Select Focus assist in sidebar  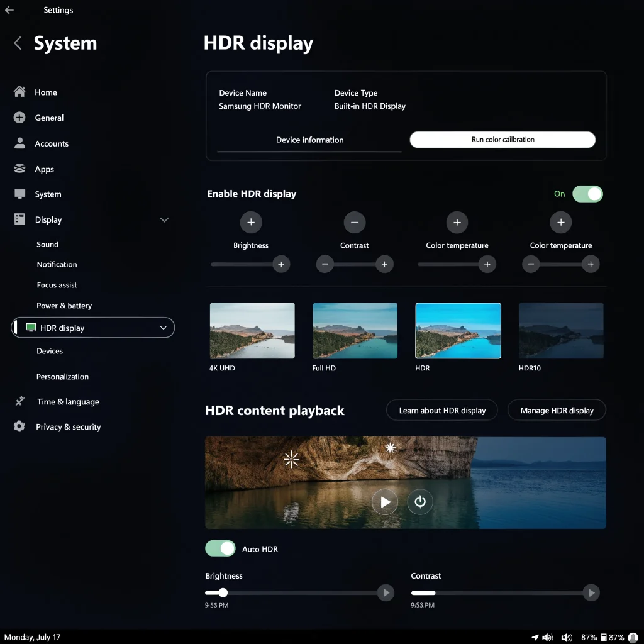(57, 285)
